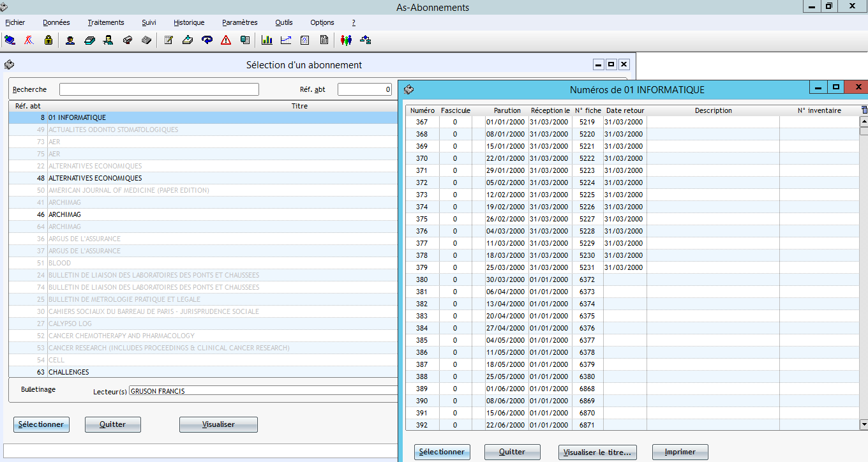Click the text report page toolbar icon
This screenshot has height=462, width=868.
324,40
